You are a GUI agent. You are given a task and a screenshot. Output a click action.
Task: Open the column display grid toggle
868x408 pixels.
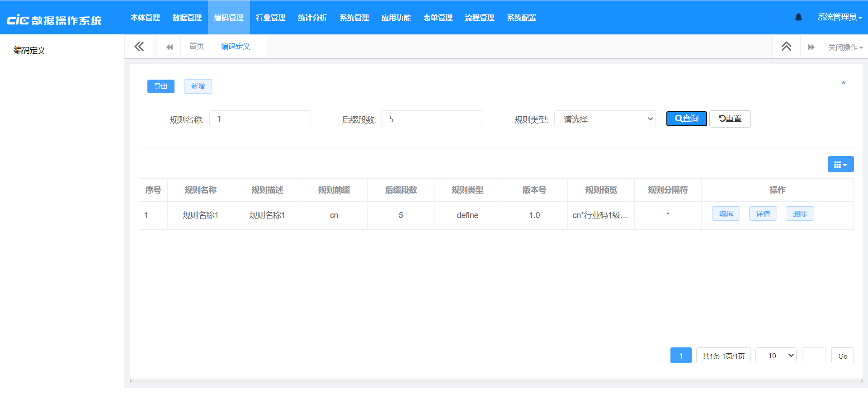pyautogui.click(x=840, y=165)
